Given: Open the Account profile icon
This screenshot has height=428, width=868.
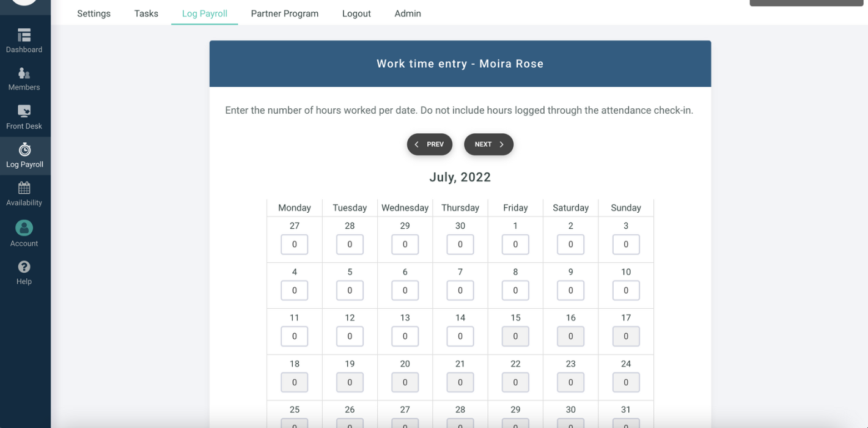Looking at the screenshot, I should click(24, 228).
